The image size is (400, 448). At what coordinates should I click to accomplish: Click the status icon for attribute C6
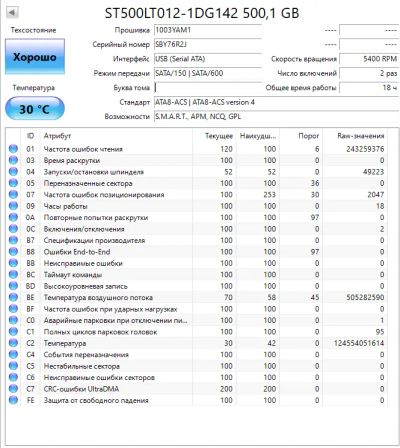(13, 377)
